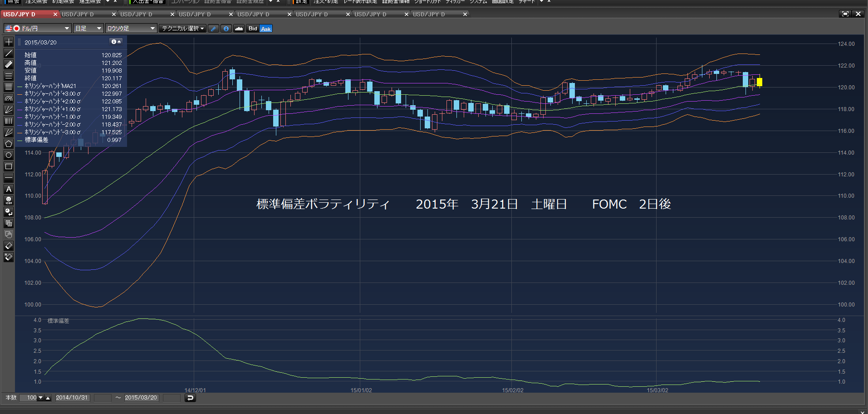Click the orange line marker for ボリンジャーバンド+3.00σ

[x=20, y=94]
